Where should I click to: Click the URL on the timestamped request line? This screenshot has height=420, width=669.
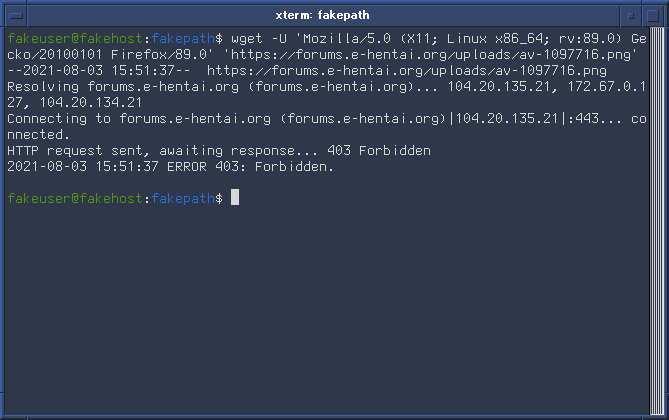tap(407, 70)
